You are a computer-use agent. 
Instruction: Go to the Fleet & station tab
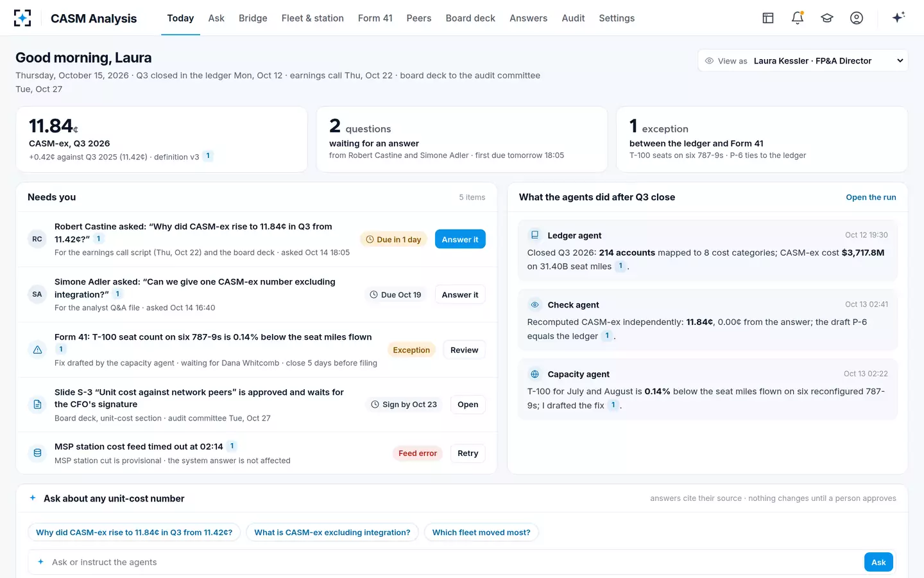pos(312,18)
